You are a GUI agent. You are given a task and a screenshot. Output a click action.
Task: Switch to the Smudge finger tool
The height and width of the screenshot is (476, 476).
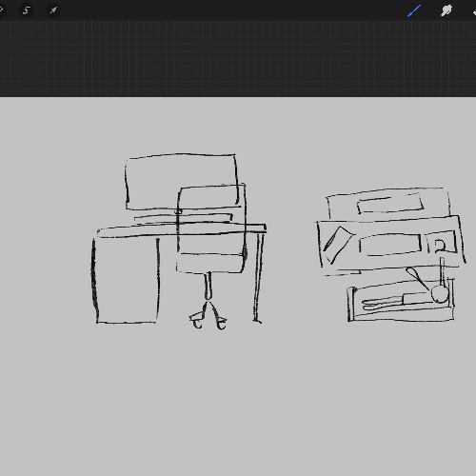[x=446, y=10]
